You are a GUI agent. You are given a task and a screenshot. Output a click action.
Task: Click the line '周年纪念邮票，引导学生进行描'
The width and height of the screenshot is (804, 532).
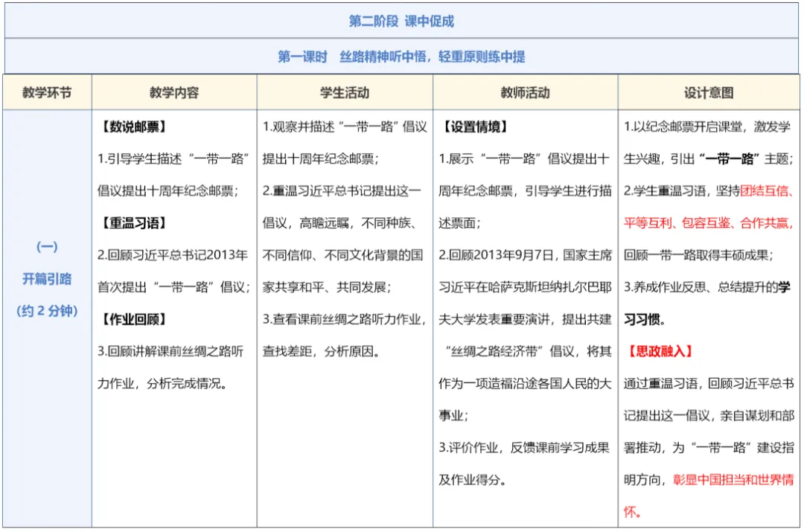(525, 191)
